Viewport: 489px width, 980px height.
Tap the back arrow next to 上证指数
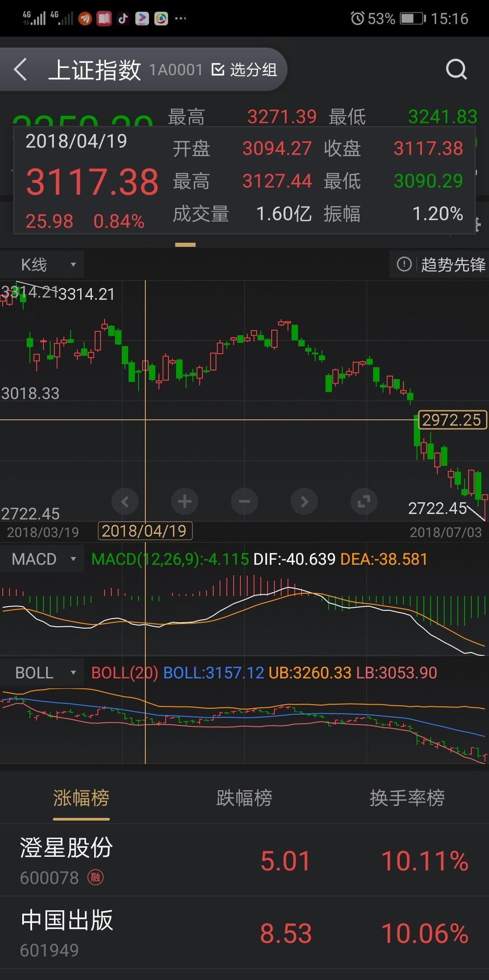20,70
